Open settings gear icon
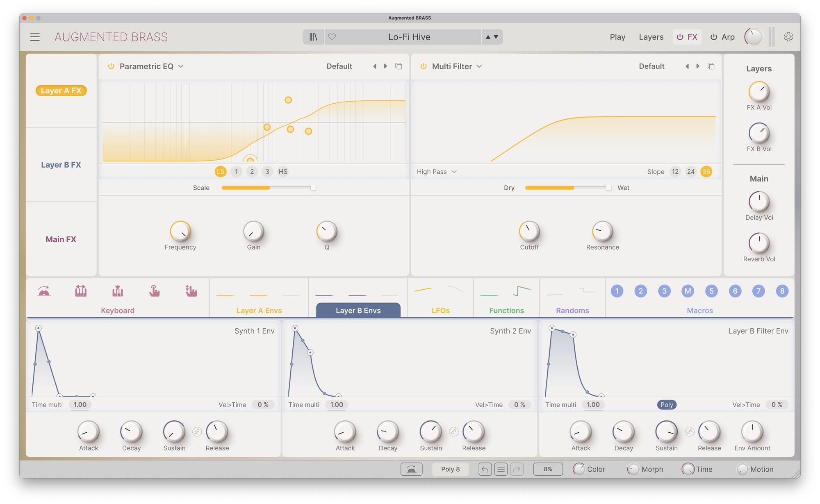The height and width of the screenshot is (504, 820). 788,37
